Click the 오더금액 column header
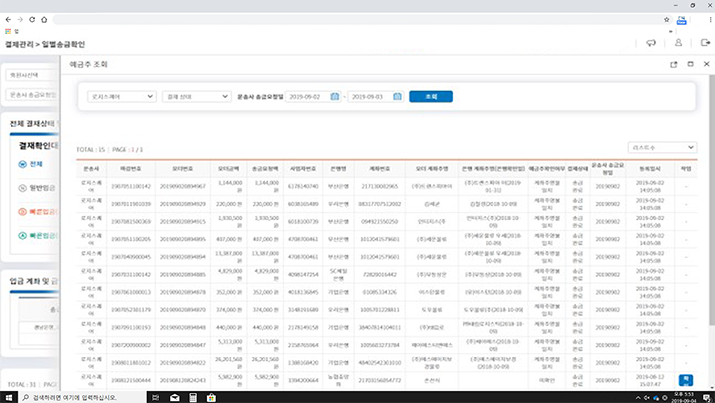This screenshot has height=403, width=715. [228, 169]
